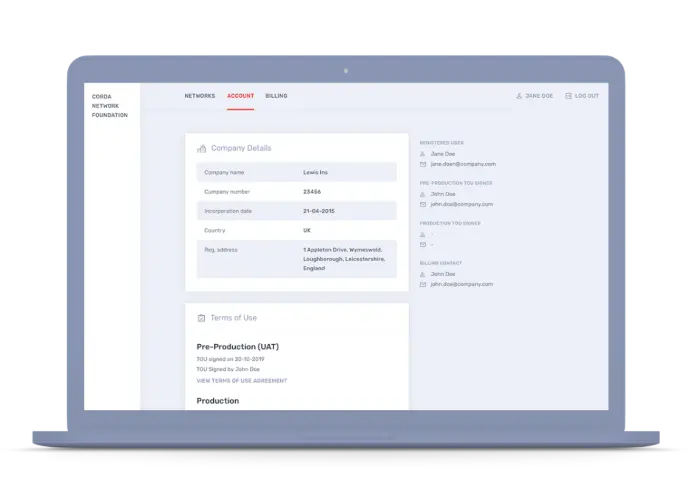Click the Corda Network Foundation logo

(x=110, y=106)
